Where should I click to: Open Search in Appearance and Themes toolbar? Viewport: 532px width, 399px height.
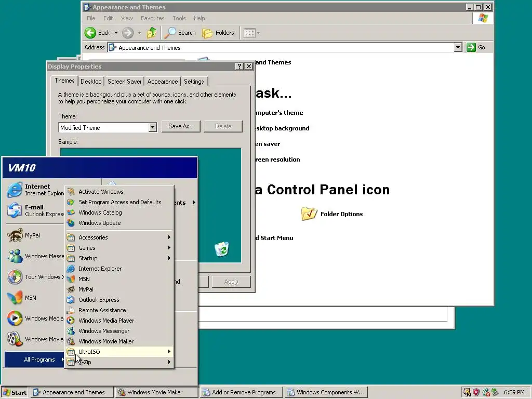click(180, 33)
